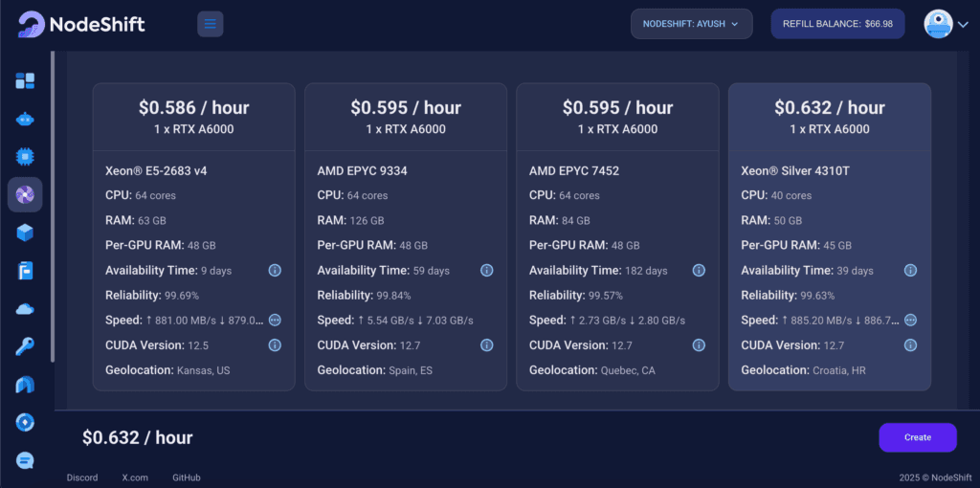
Task: Click the '182 days' availability value
Action: pyautogui.click(x=646, y=271)
